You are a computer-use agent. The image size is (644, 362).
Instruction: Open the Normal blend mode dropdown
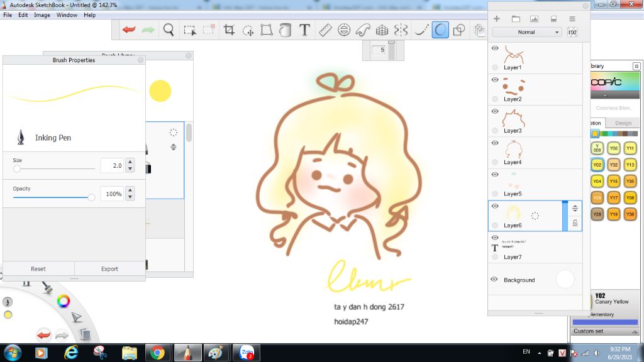527,32
